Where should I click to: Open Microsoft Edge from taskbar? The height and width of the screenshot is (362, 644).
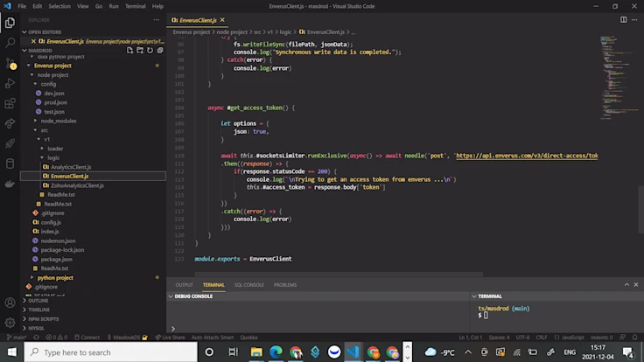coord(276,352)
